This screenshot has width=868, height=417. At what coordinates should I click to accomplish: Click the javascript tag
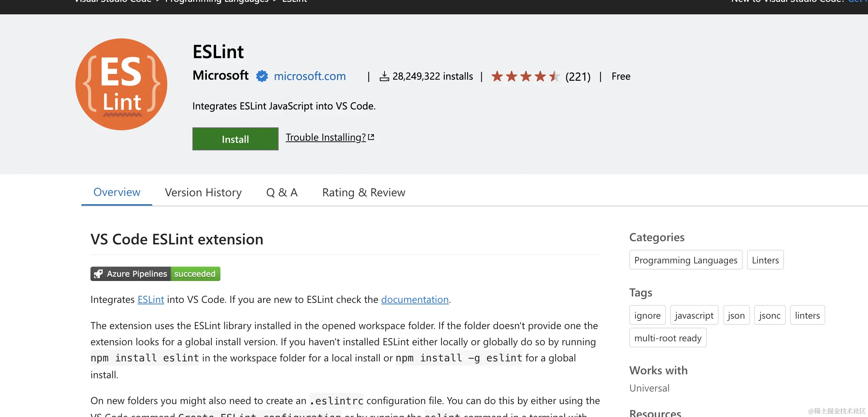[694, 315]
